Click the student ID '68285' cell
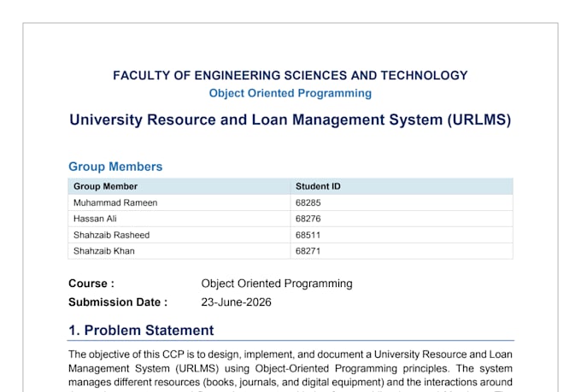 [402, 202]
